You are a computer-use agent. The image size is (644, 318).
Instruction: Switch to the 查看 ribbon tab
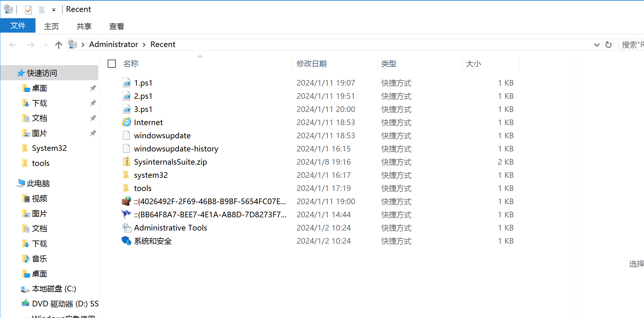tap(116, 26)
